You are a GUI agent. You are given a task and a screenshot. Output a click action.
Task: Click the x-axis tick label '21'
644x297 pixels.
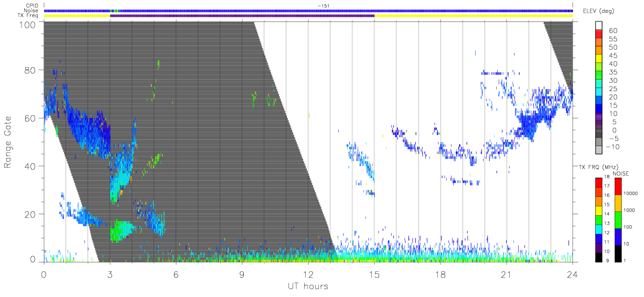506,274
